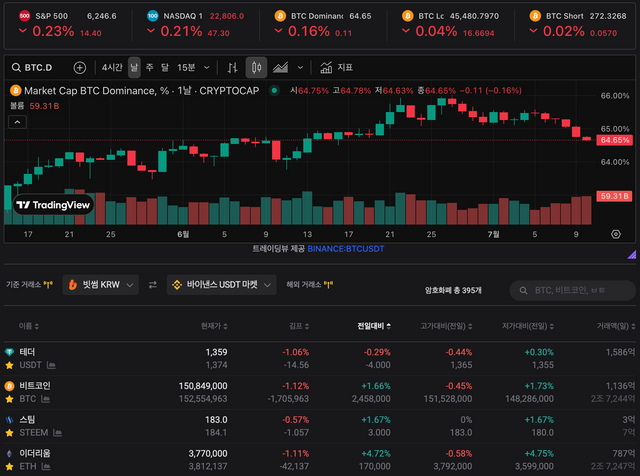This screenshot has width=640, height=476.
Task: Toggle favorite star for USDT
Action: click(x=9, y=365)
